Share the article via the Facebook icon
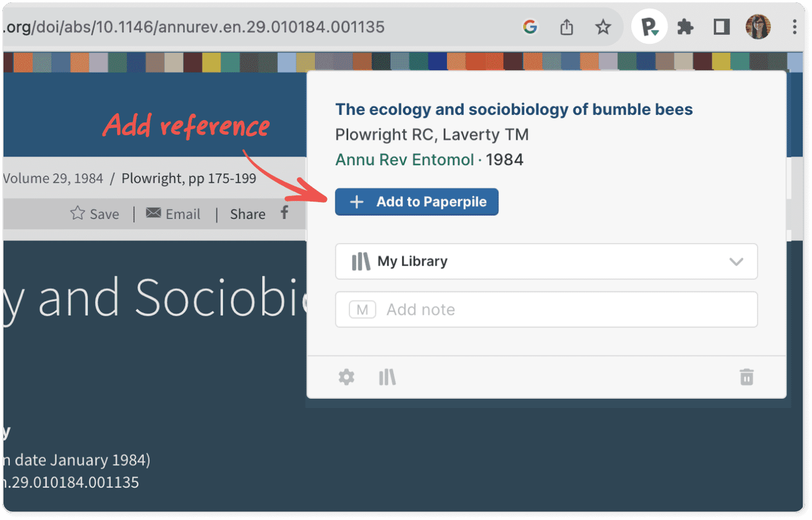The width and height of the screenshot is (812, 520). [x=285, y=214]
